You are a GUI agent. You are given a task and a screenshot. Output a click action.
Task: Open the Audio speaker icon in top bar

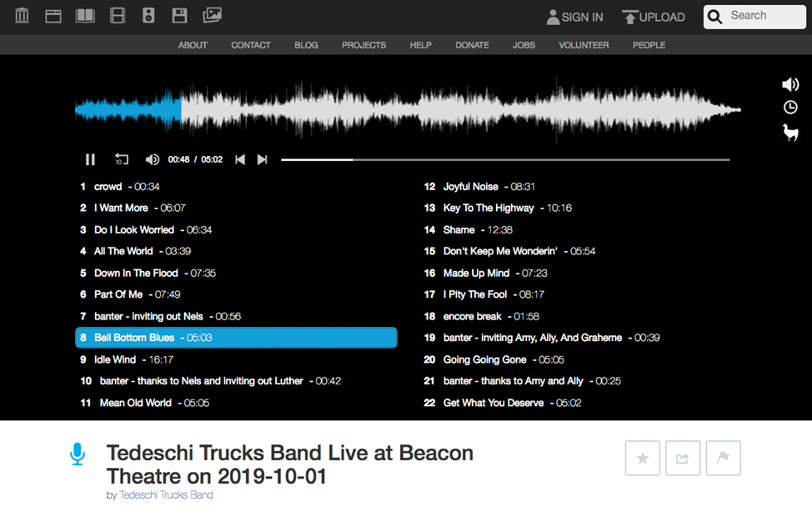[x=148, y=16]
